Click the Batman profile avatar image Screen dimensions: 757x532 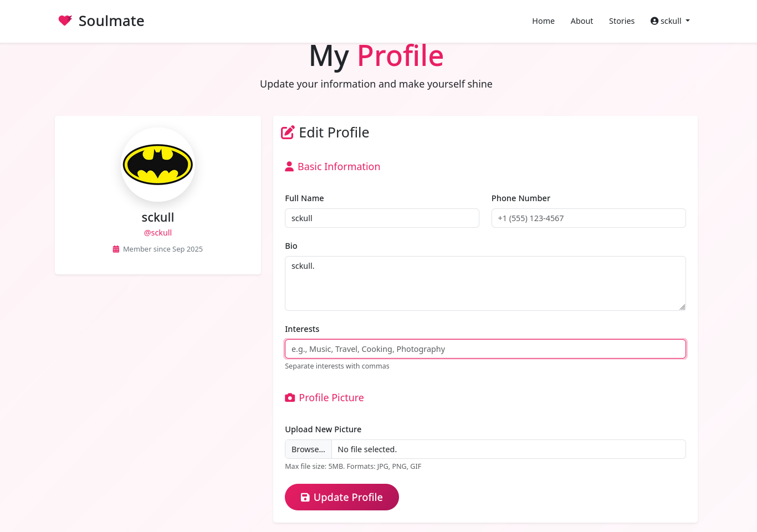point(158,165)
